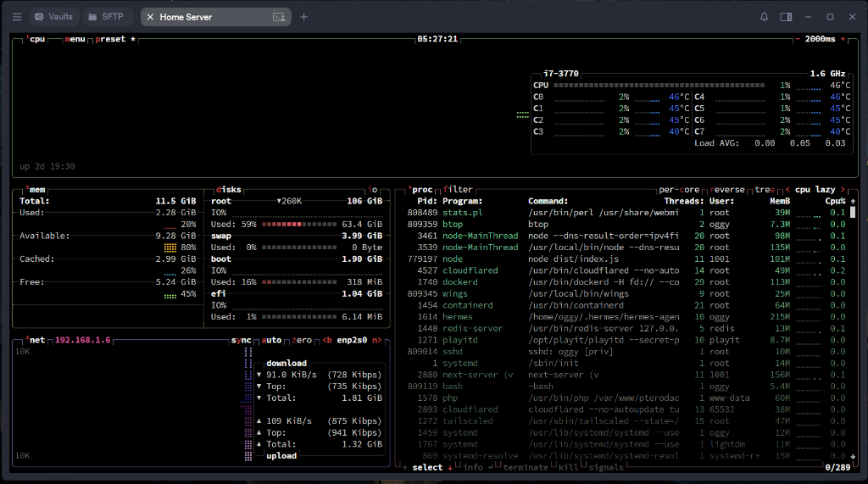Select the playitd process row
This screenshot has width=868, height=484.
coord(626,340)
